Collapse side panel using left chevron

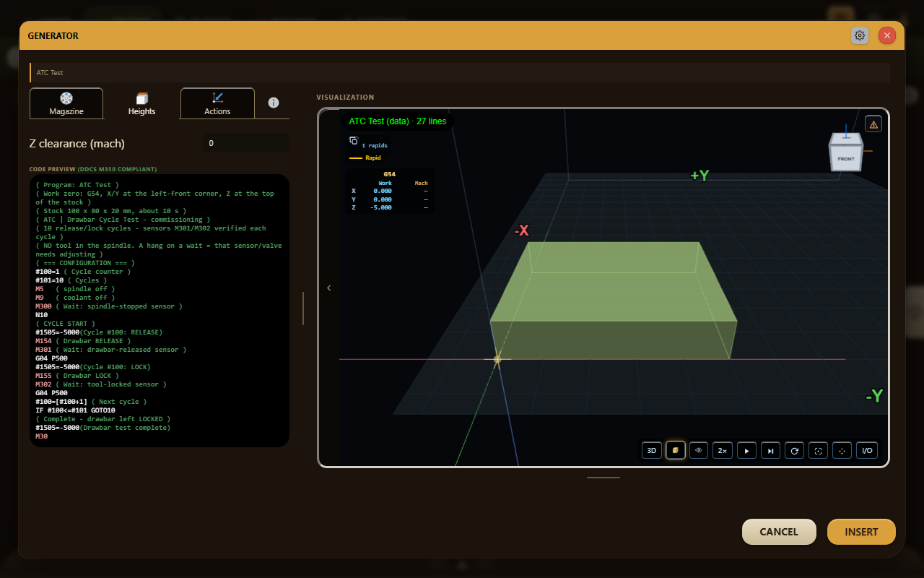[x=329, y=288]
